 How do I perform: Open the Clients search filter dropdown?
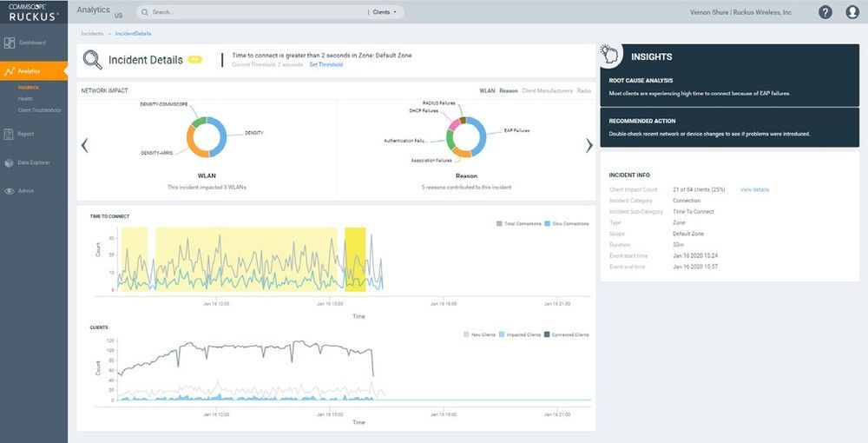[x=384, y=13]
